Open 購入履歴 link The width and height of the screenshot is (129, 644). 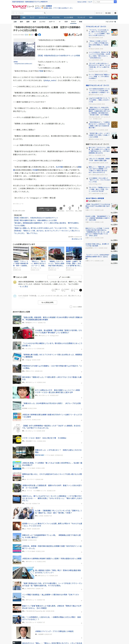(108, 13)
